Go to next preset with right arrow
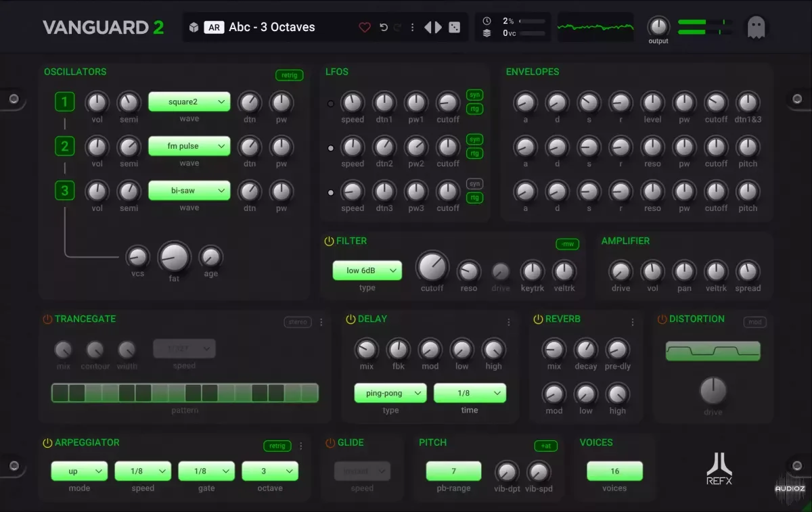812x512 pixels. (x=438, y=28)
